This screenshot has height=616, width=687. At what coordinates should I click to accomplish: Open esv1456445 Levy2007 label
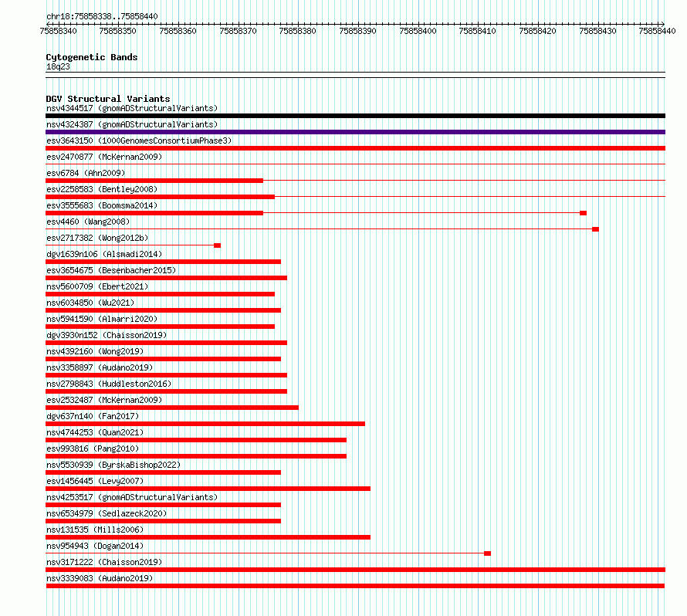pyautogui.click(x=95, y=481)
